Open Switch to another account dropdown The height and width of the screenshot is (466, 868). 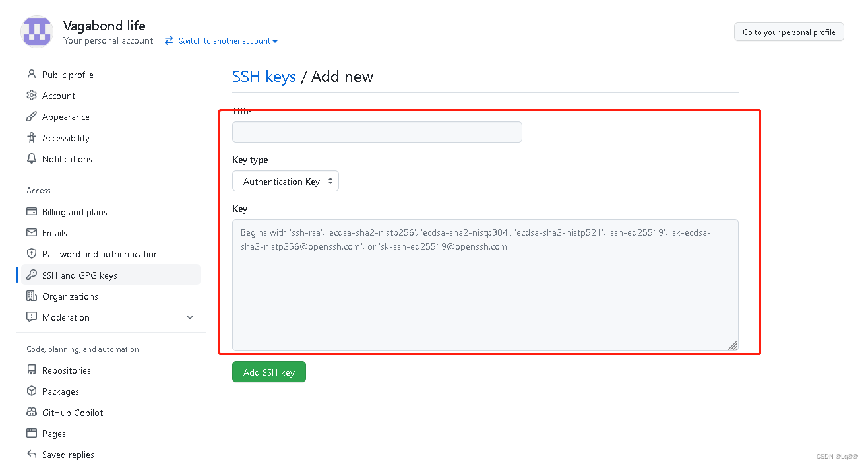point(221,41)
